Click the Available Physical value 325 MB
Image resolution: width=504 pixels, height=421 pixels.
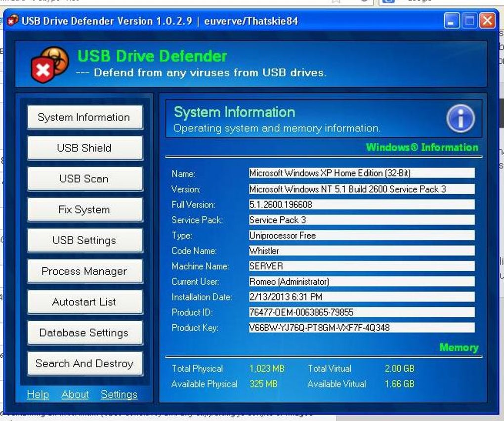(x=263, y=384)
